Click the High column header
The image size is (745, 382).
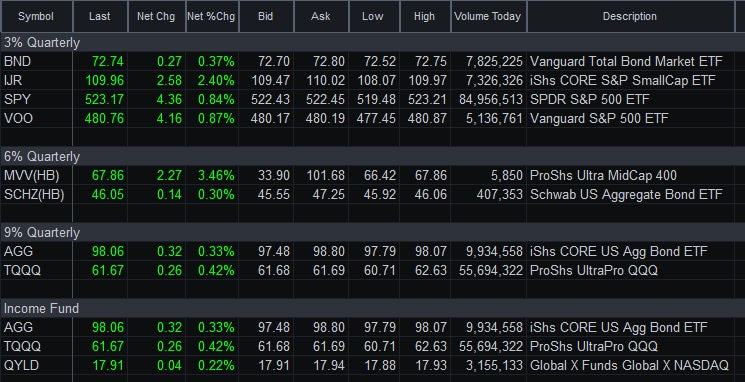pos(425,16)
